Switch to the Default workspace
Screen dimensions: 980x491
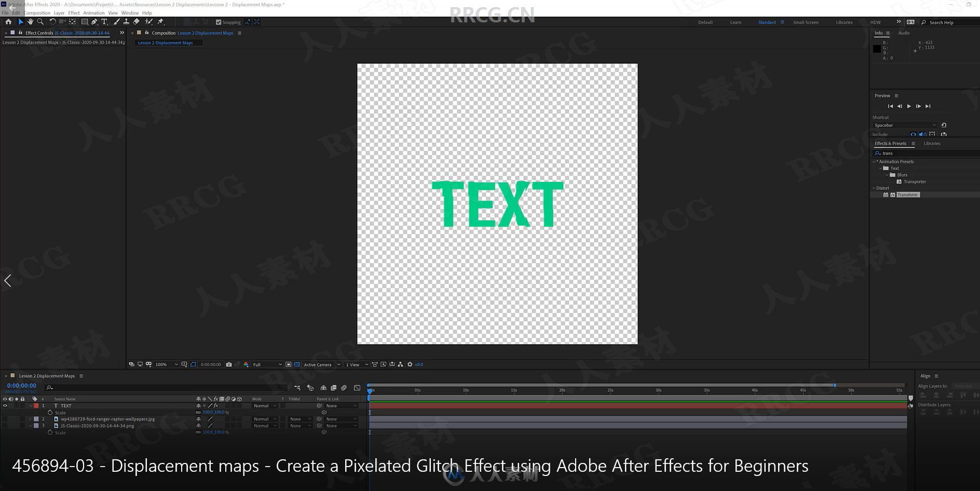point(705,22)
